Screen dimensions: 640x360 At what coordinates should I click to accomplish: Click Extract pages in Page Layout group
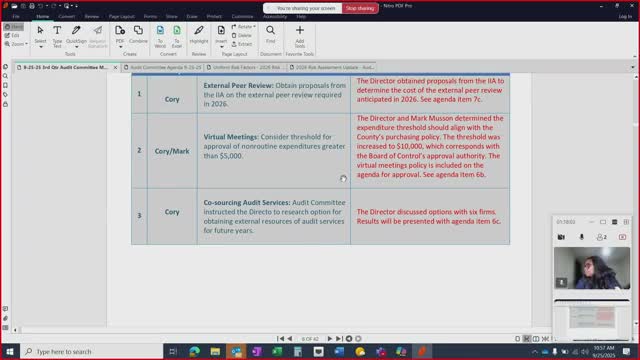tap(242, 44)
